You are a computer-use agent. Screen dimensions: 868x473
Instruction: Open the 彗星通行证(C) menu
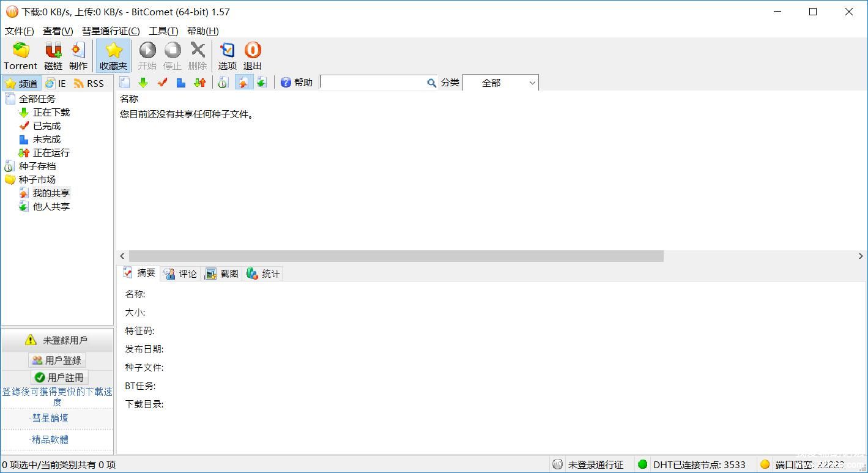coord(111,31)
